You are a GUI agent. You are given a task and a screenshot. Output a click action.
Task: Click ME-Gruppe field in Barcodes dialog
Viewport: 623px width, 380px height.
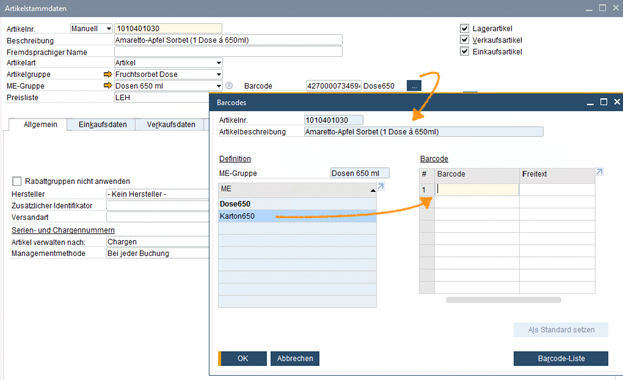click(x=360, y=173)
